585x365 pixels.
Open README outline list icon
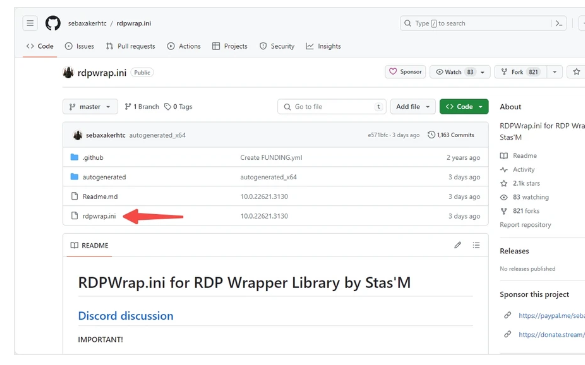pyautogui.click(x=476, y=245)
